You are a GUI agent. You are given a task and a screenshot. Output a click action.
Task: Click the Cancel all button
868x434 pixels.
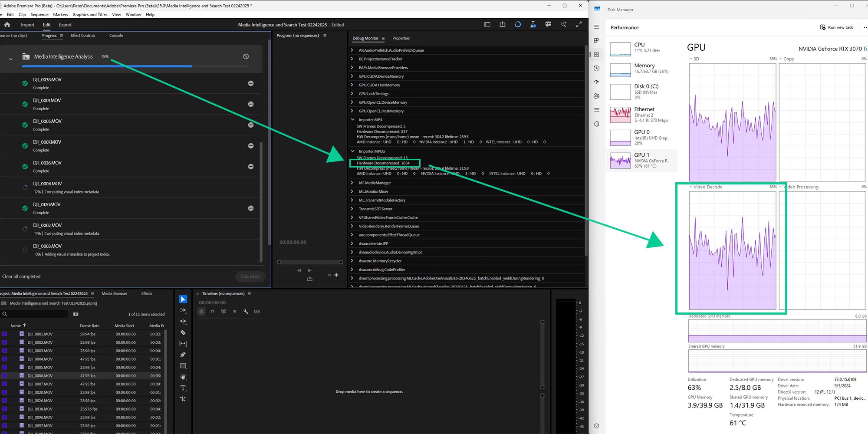250,276
